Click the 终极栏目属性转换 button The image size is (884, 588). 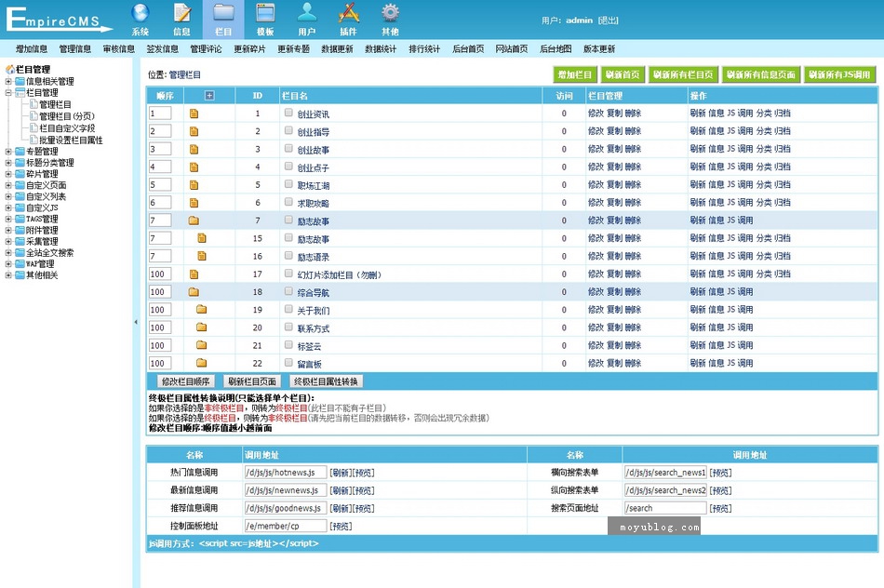point(326,381)
